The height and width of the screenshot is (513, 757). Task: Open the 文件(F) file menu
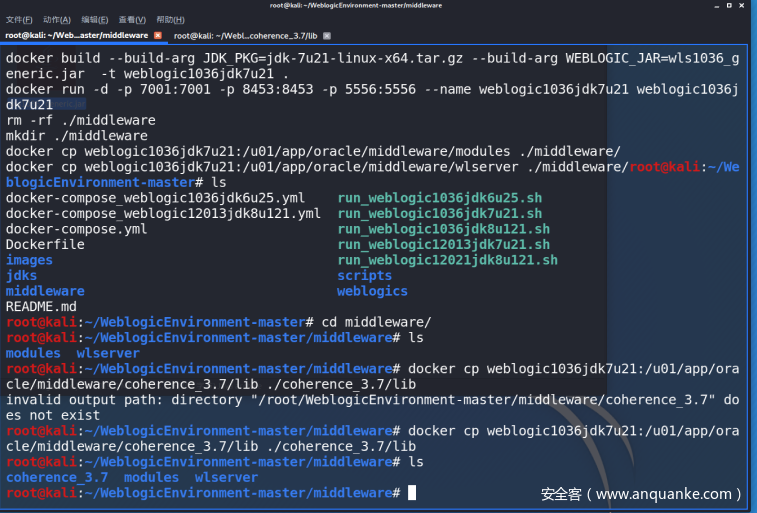tap(19, 19)
